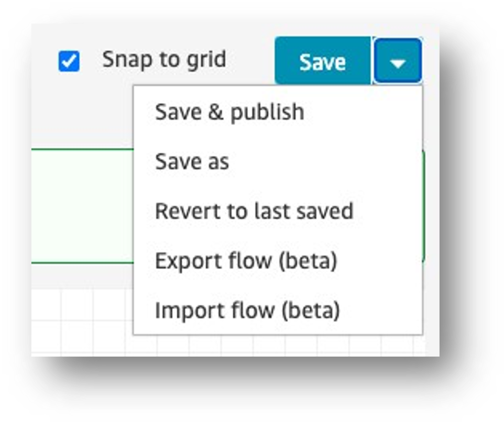Viewport: 504px width, 422px height.
Task: Choose the Save as menu option
Action: pos(192,162)
